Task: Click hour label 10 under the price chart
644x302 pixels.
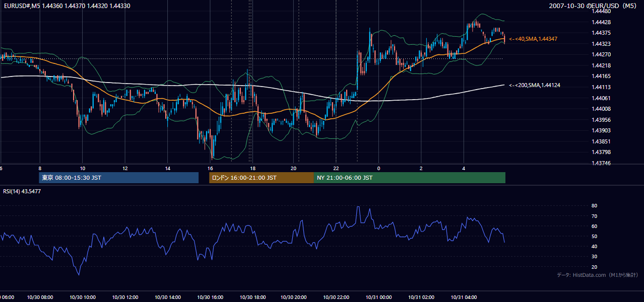Action: pyautogui.click(x=82, y=168)
